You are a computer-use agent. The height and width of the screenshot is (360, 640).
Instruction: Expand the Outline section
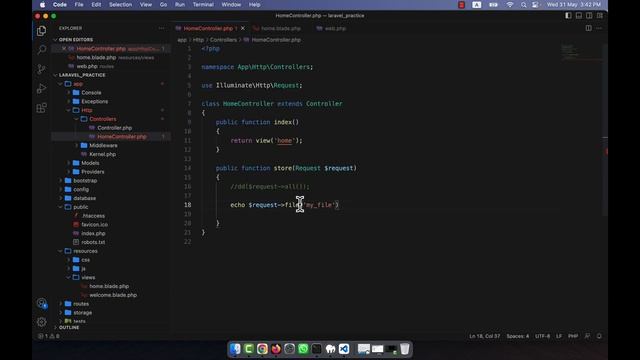click(x=69, y=327)
